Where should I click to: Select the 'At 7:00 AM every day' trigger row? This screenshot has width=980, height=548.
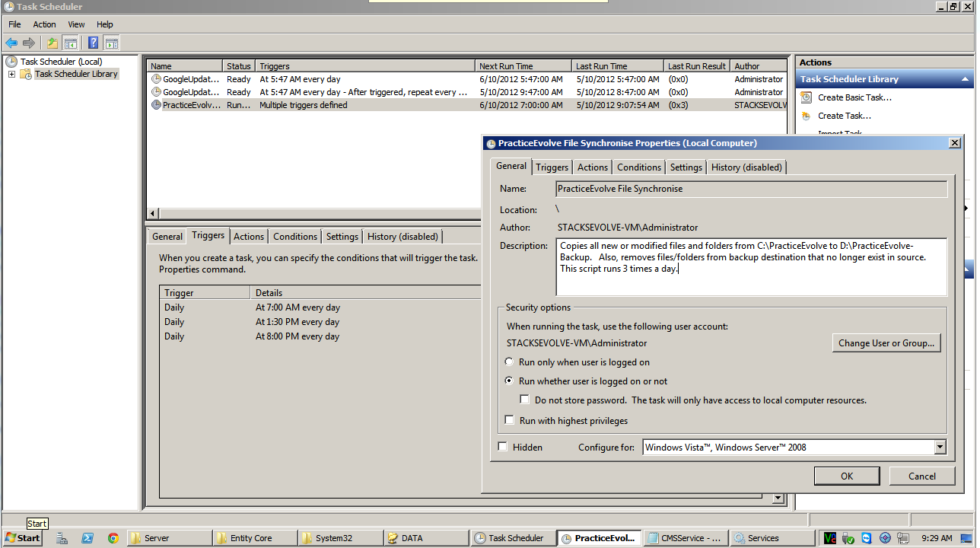pyautogui.click(x=321, y=307)
